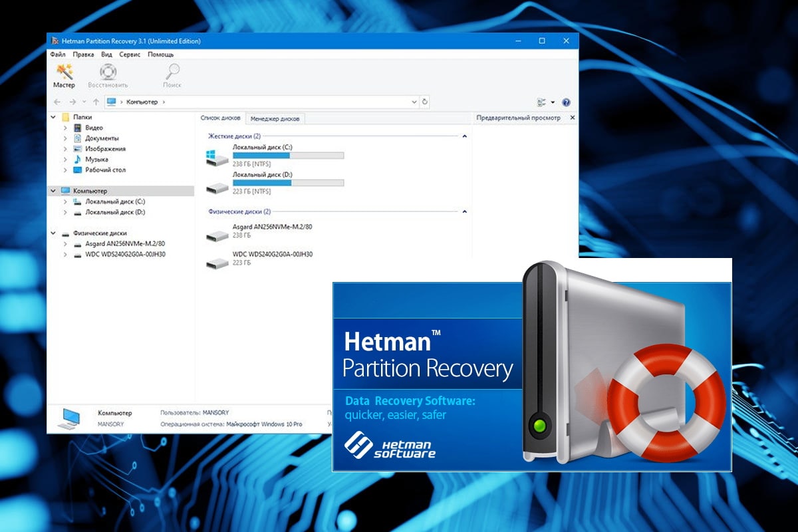This screenshot has height=532, width=798.
Task: Select the WDC WDS240G2G0A-00JH30 drive icon in list
Action: [x=217, y=263]
